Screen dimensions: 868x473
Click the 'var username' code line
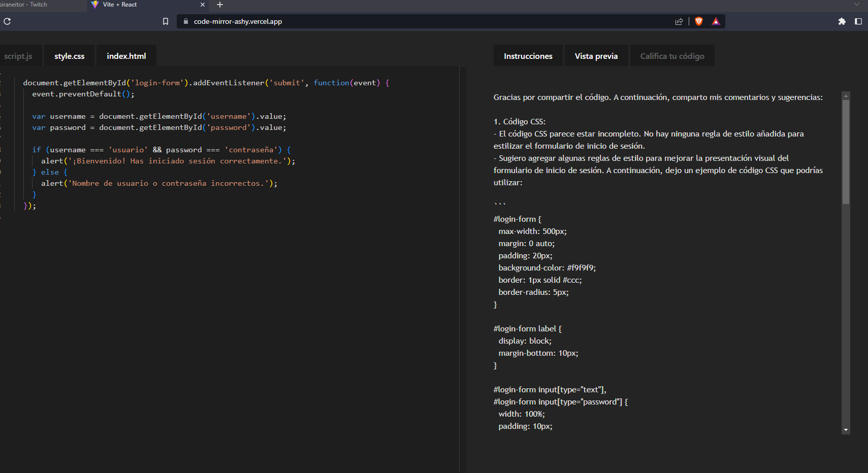click(159, 116)
